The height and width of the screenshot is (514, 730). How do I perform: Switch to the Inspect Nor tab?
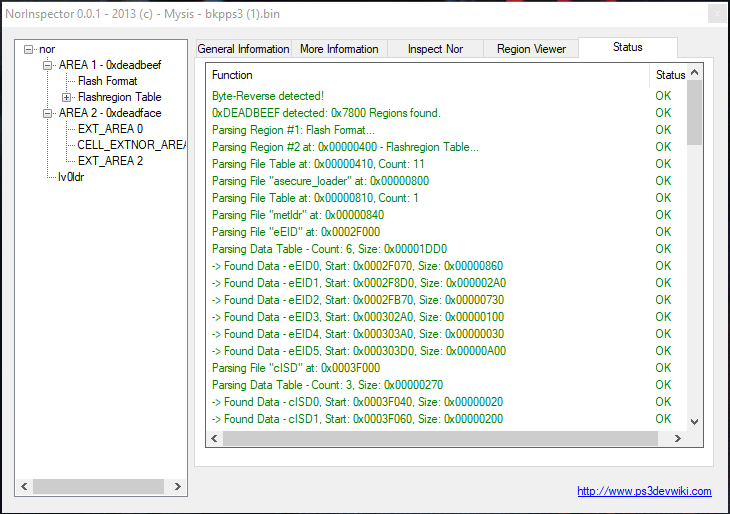[435, 49]
